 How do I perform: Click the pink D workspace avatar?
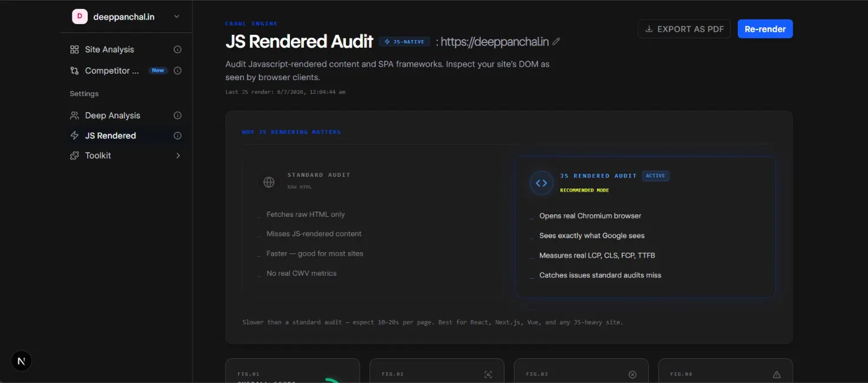[x=80, y=16]
